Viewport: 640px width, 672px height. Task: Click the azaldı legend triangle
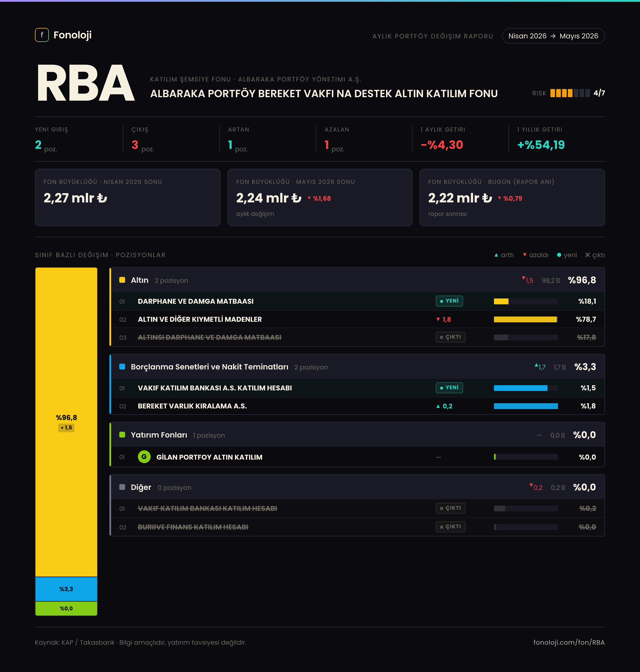[525, 255]
